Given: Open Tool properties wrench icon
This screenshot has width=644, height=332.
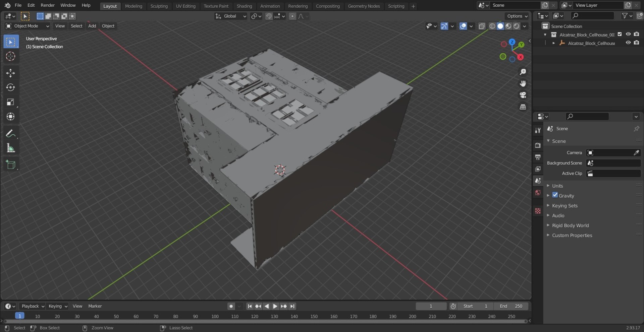Looking at the screenshot, I should coord(538,130).
